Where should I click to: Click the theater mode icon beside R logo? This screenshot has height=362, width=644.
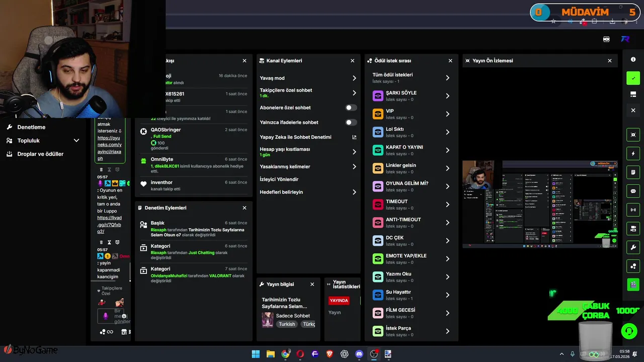pyautogui.click(x=607, y=39)
